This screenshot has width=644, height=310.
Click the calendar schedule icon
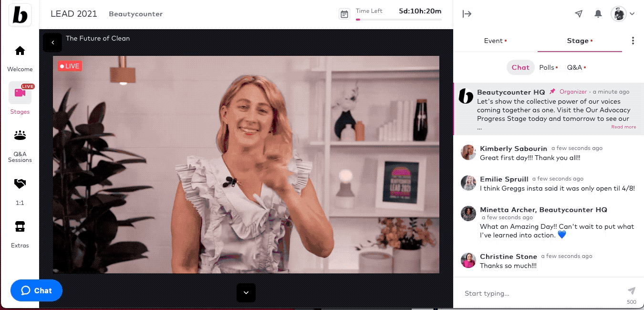[x=344, y=14]
